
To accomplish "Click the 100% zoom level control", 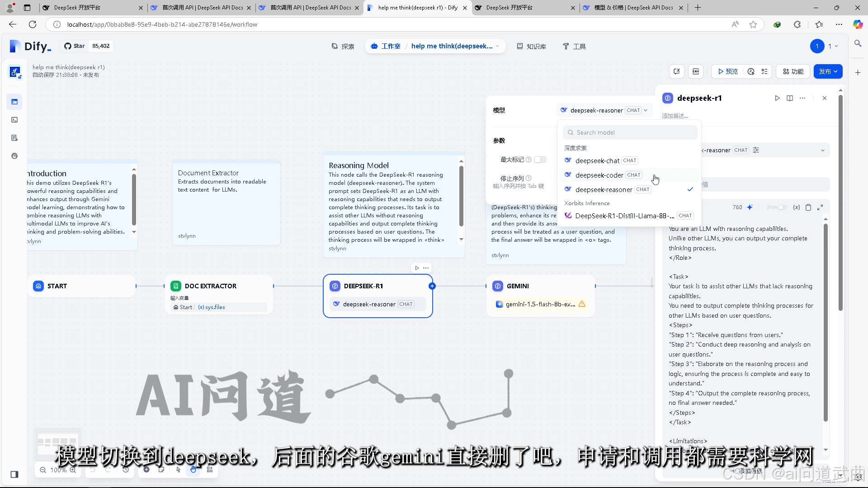I will pyautogui.click(x=57, y=470).
